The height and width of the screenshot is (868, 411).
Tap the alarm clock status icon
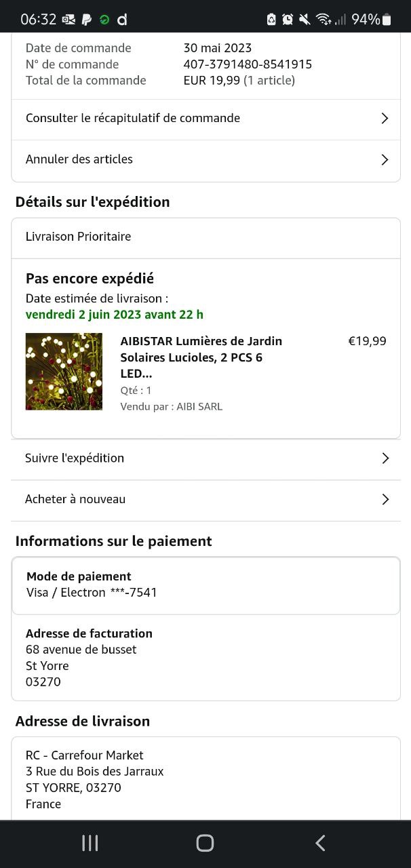(288, 20)
